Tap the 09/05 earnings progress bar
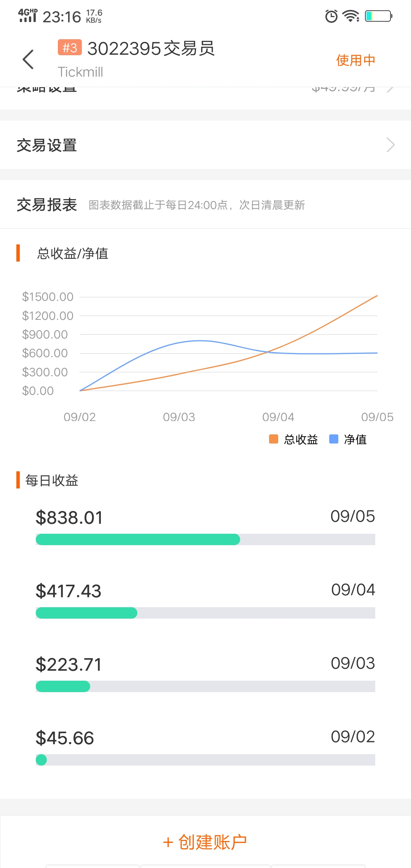This screenshot has width=411, height=868. click(x=205, y=539)
